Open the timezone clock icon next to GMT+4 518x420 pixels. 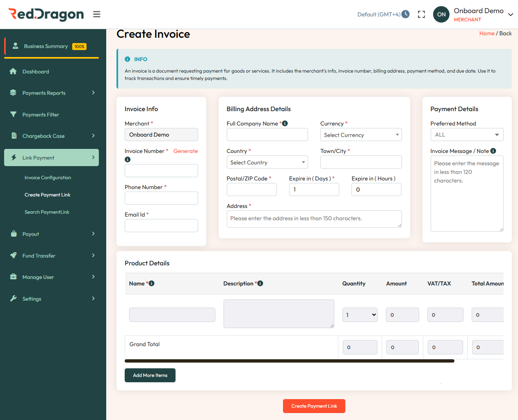406,14
